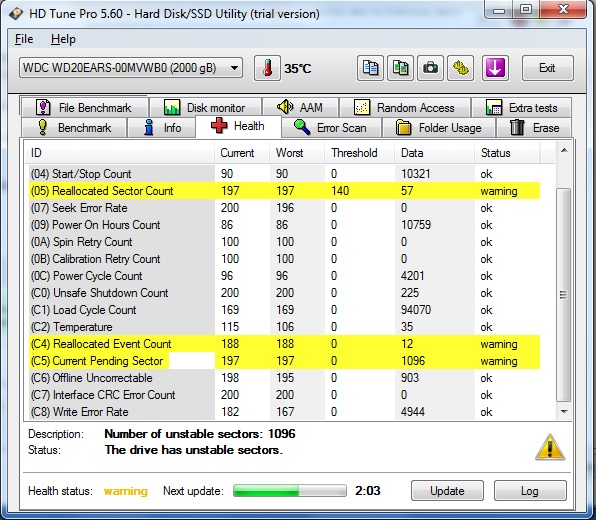This screenshot has width=596, height=520.
Task: Click the scrollbar down arrow in list
Action: [564, 412]
